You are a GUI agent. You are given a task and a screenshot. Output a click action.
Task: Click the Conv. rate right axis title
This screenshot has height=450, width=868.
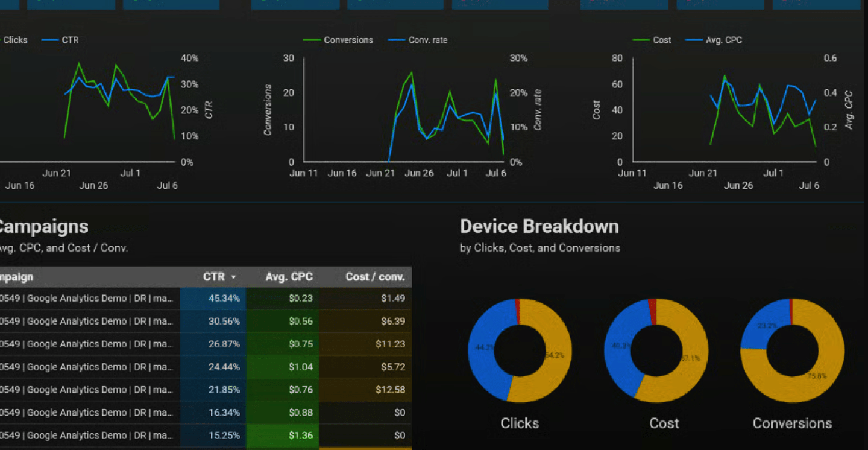pyautogui.click(x=538, y=110)
